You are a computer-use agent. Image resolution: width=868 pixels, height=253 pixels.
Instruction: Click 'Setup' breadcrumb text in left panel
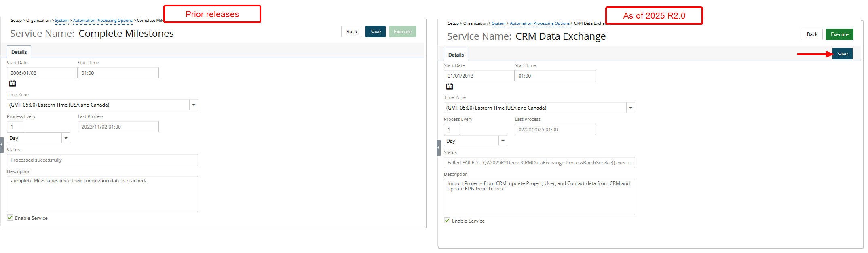pyautogui.click(x=16, y=21)
